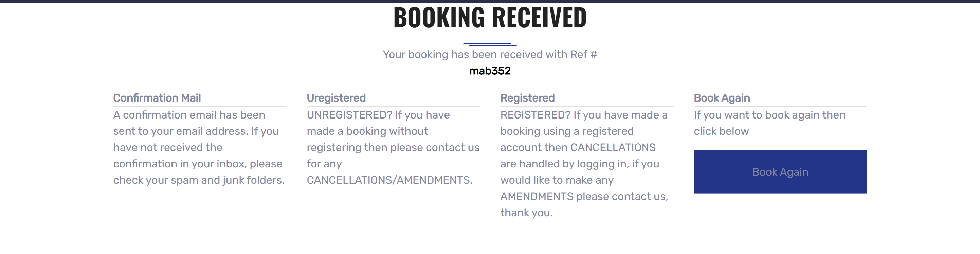Click the divider line beneath the page title
The width and height of the screenshot is (980, 254).
point(490,44)
